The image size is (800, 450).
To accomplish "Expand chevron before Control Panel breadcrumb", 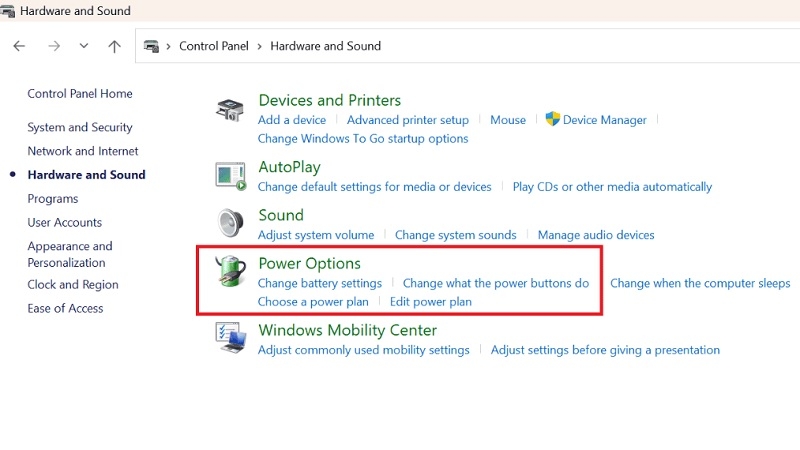I will [168, 46].
